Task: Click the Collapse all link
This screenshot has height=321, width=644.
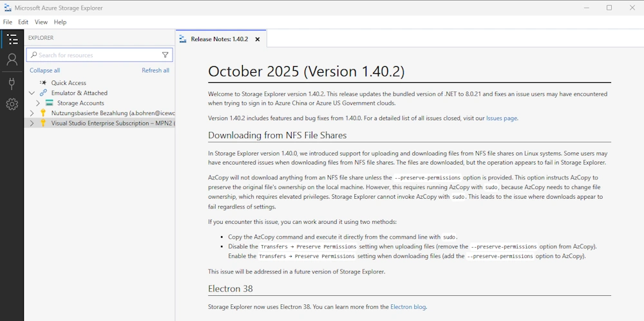Action: [44, 71]
